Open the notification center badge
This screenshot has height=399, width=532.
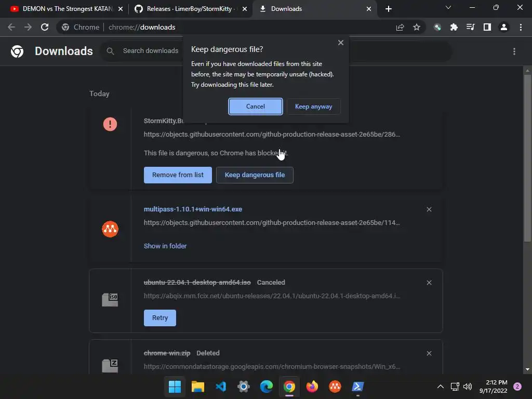pos(517,387)
